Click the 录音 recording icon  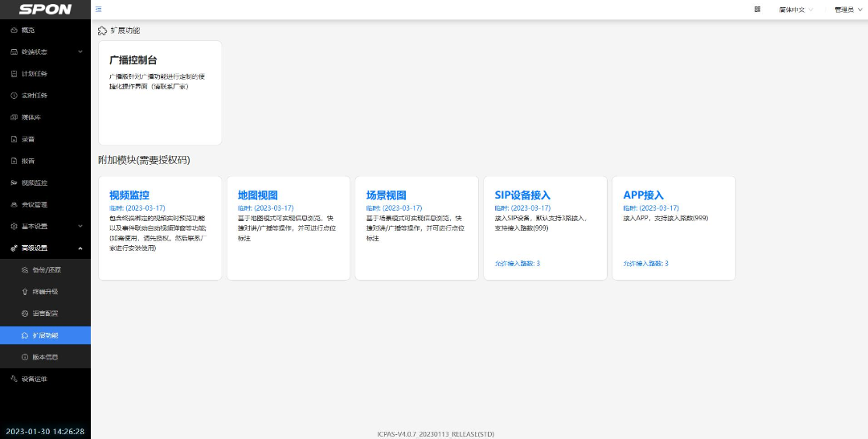[14, 139]
